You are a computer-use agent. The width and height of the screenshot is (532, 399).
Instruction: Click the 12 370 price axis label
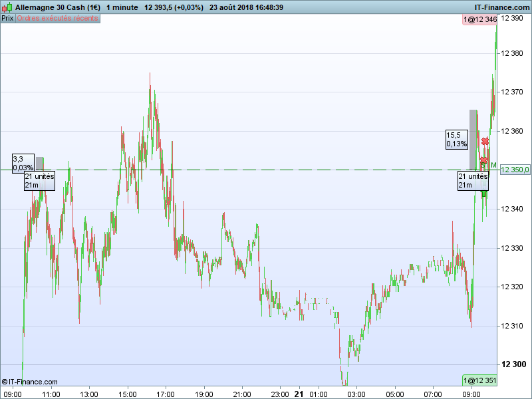512,92
